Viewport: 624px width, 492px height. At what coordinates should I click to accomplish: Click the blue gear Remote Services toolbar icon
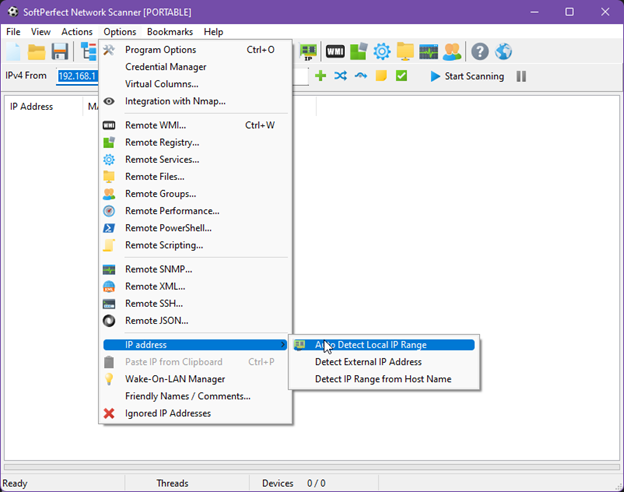click(381, 51)
